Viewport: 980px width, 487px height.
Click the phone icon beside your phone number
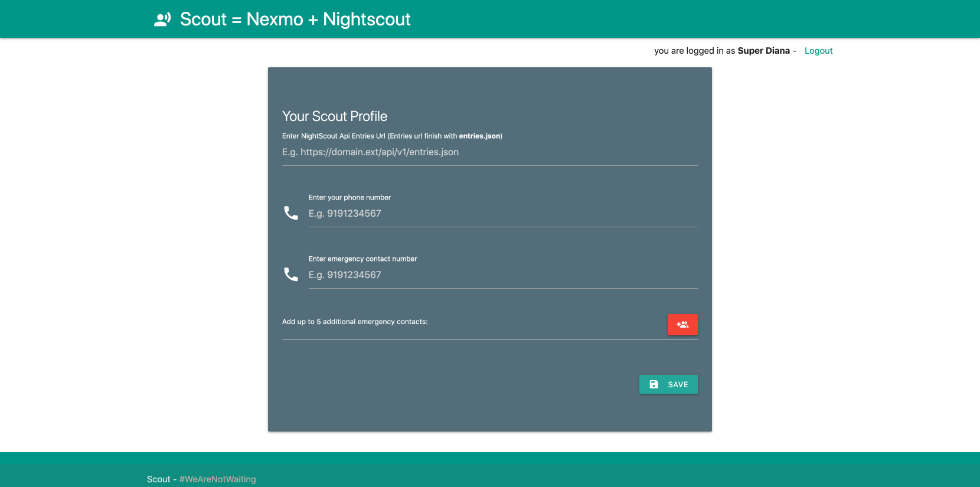click(291, 213)
